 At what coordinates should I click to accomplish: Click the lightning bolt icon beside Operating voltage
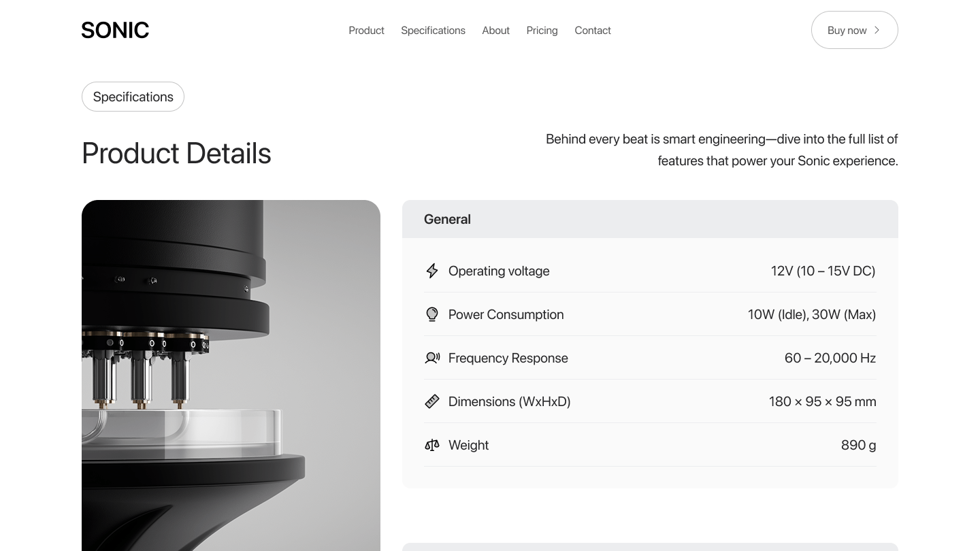click(x=432, y=271)
